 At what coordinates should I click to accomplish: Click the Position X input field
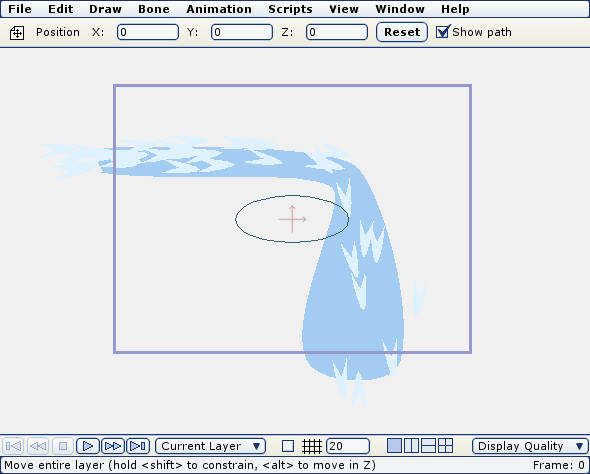(148, 32)
